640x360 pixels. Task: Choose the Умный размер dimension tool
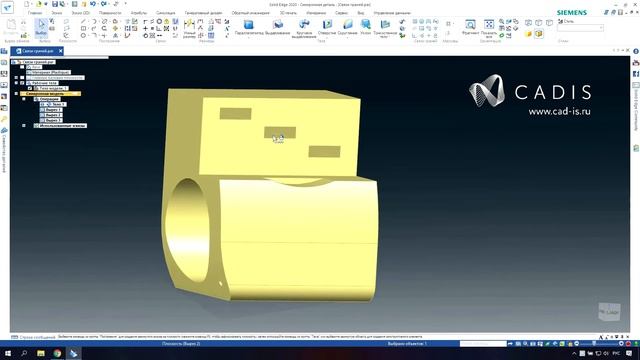click(189, 28)
